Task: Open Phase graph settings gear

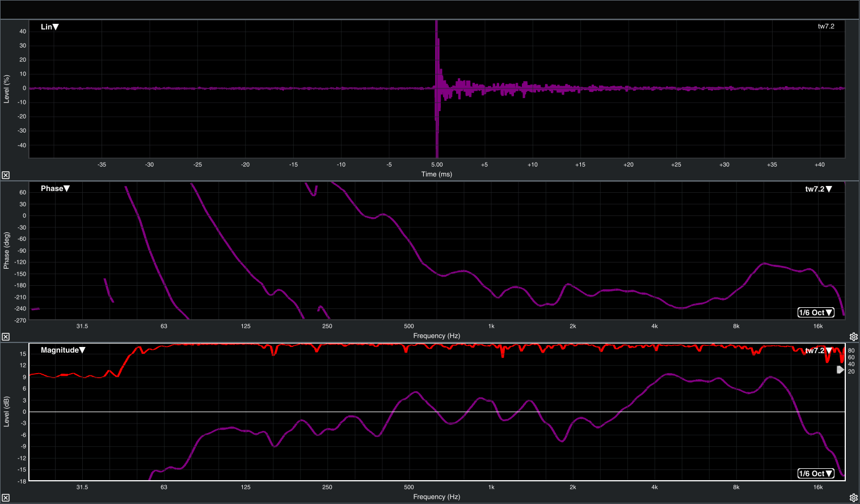Action: 853,337
